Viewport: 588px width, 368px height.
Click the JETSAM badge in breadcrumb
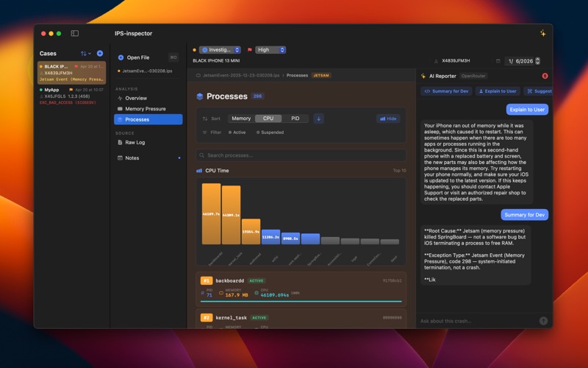[321, 75]
